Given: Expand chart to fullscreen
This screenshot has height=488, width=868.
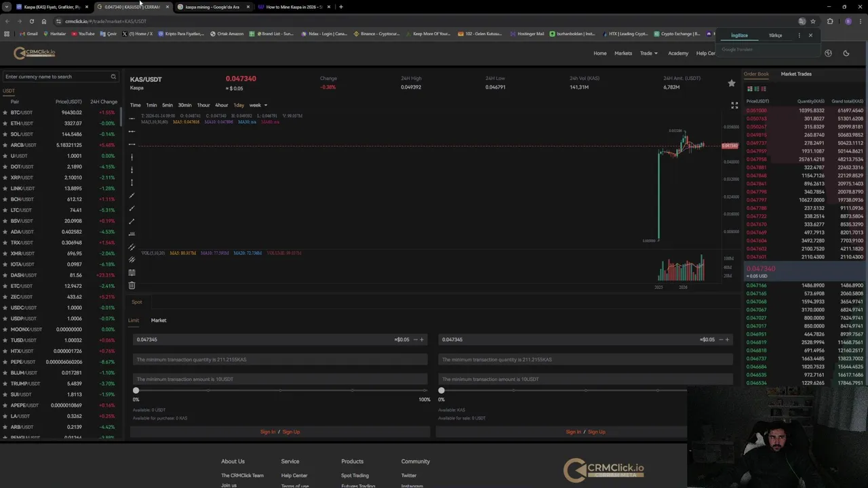Looking at the screenshot, I should (x=734, y=105).
